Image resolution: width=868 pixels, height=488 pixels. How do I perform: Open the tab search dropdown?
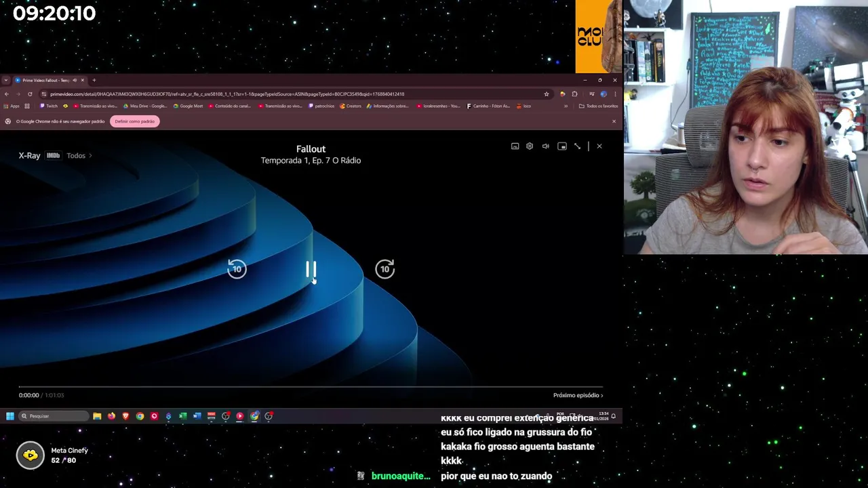6,80
